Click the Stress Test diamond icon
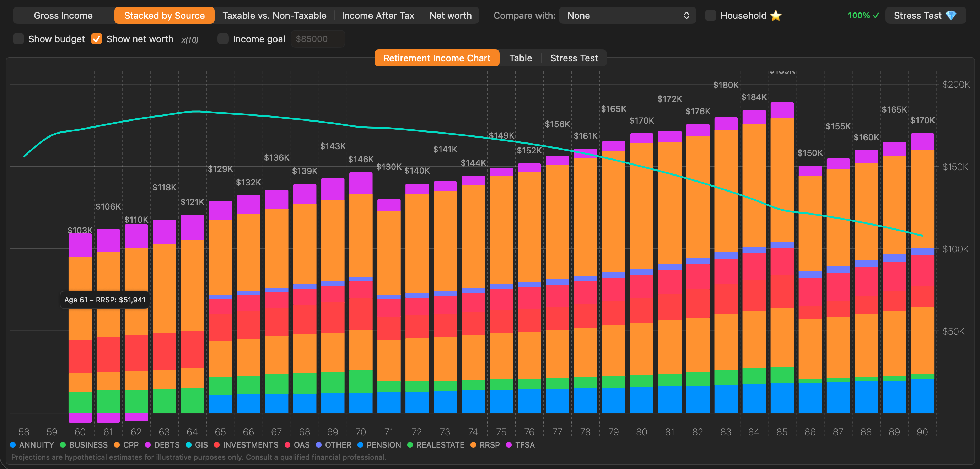Image resolution: width=980 pixels, height=469 pixels. [951, 16]
